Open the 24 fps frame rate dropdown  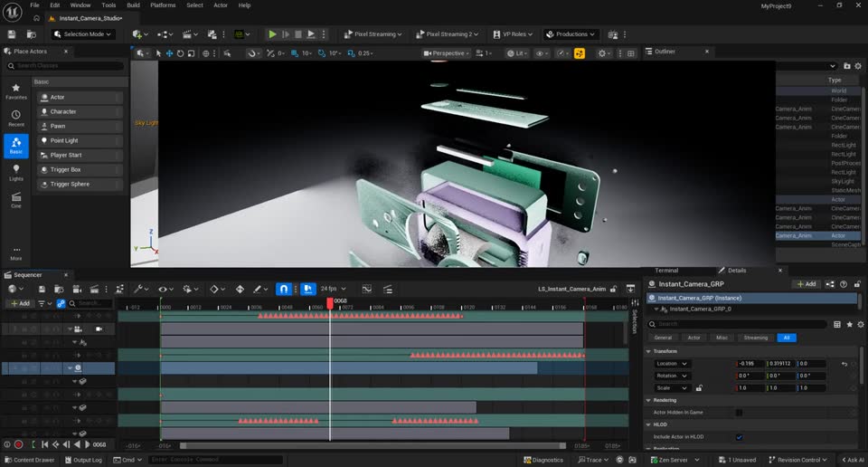point(334,289)
